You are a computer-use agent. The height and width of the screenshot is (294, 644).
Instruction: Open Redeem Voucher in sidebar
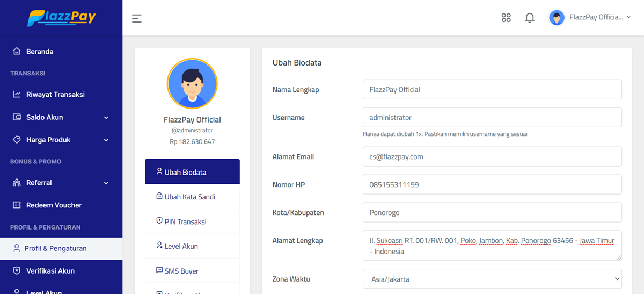[x=61, y=205]
